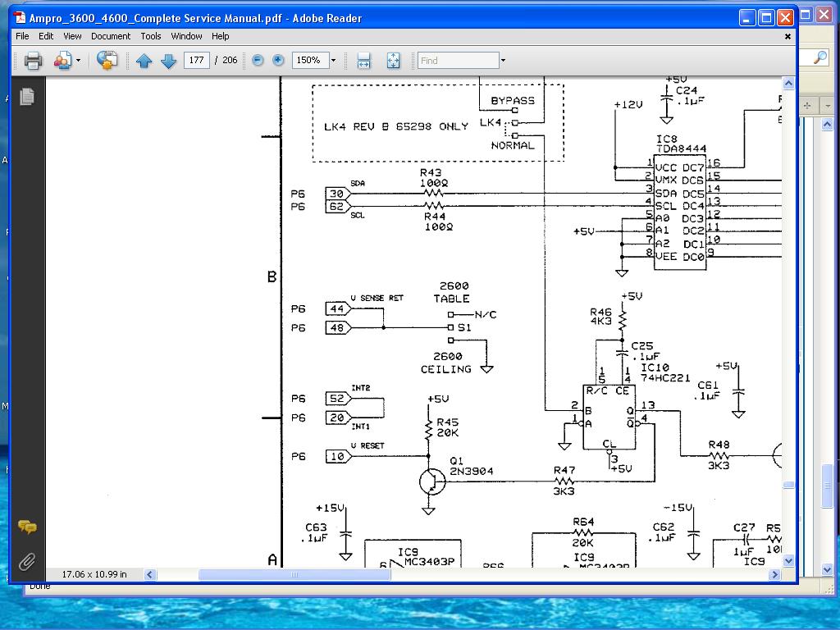Expand the Find options dropdown arrow
The height and width of the screenshot is (630, 840).
[x=503, y=61]
